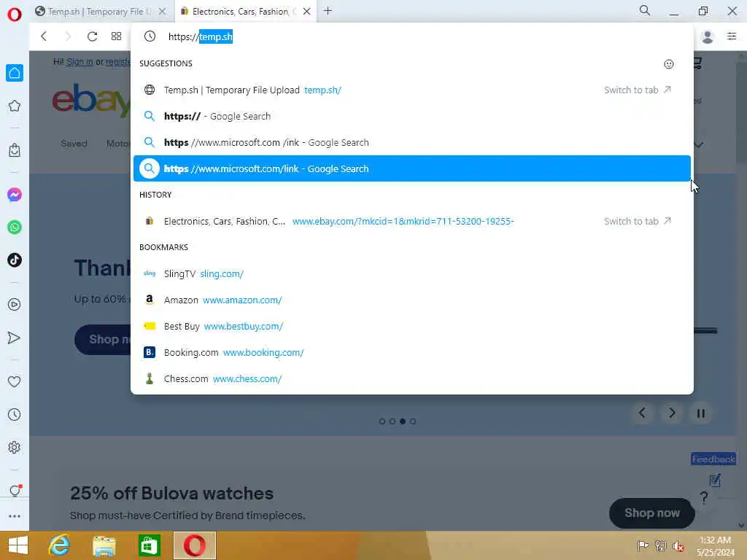Reload the current page

coord(93,36)
